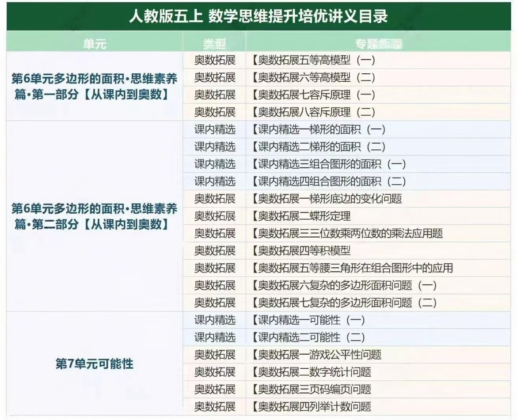Click 奥数拓展 type cell in 容斥原理（二） row

click(215, 112)
